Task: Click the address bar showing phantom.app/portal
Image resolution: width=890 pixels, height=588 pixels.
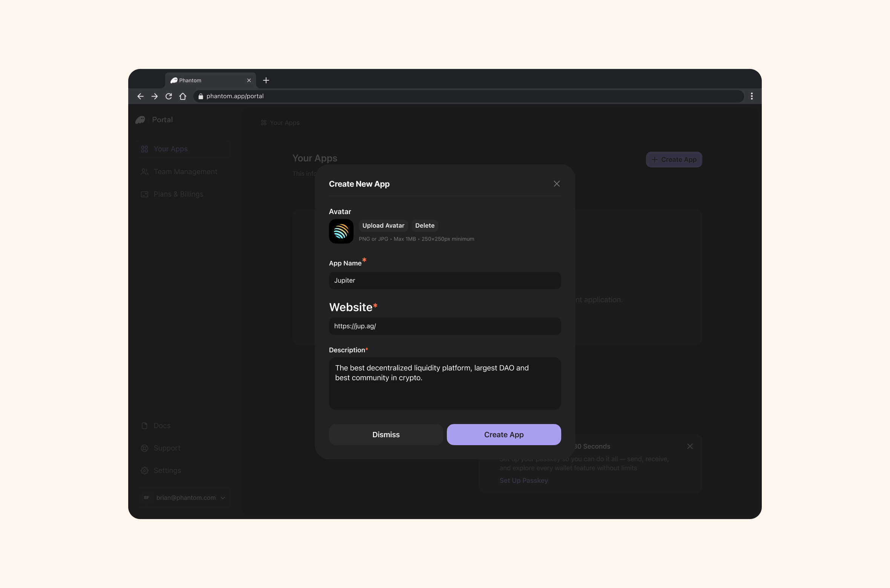Action: tap(469, 96)
